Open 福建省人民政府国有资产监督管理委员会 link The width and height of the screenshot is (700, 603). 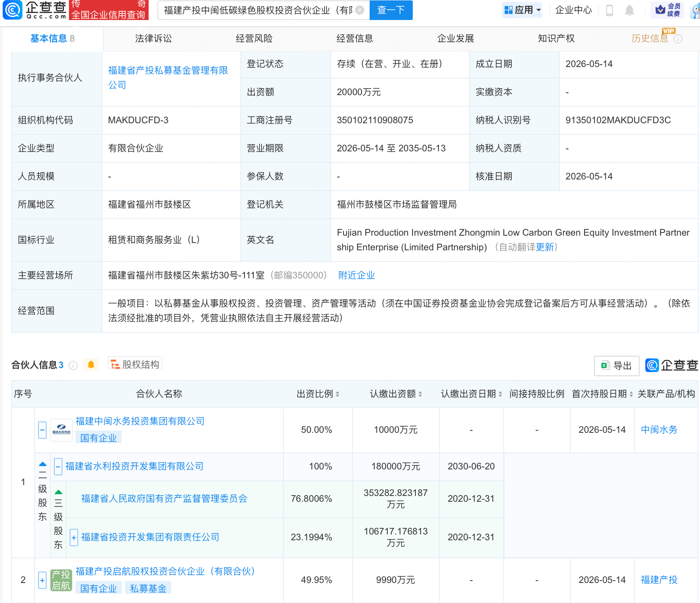(164, 498)
